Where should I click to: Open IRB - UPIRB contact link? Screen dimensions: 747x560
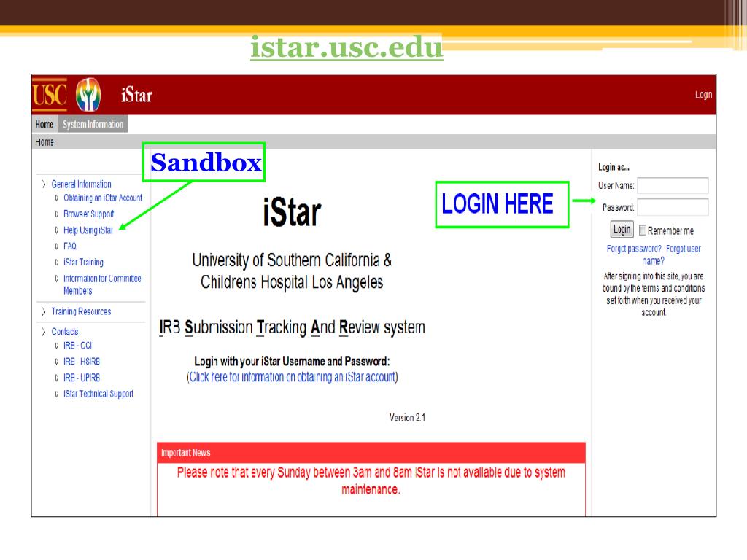click(82, 378)
